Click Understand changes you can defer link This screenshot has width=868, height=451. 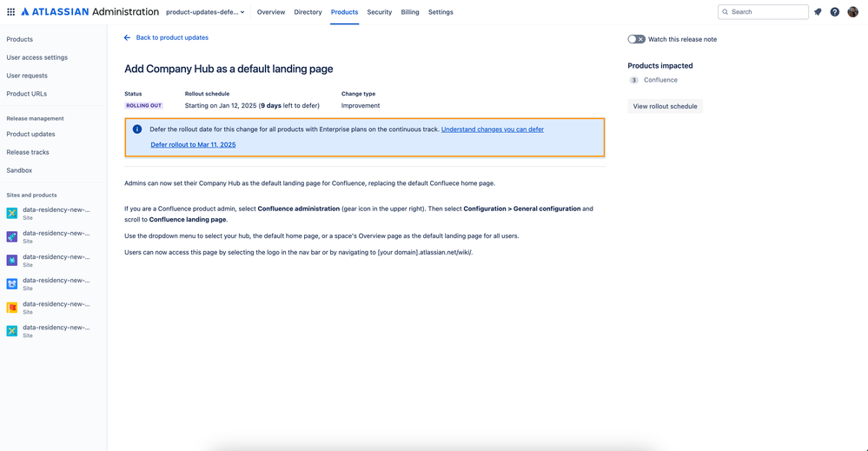(492, 129)
